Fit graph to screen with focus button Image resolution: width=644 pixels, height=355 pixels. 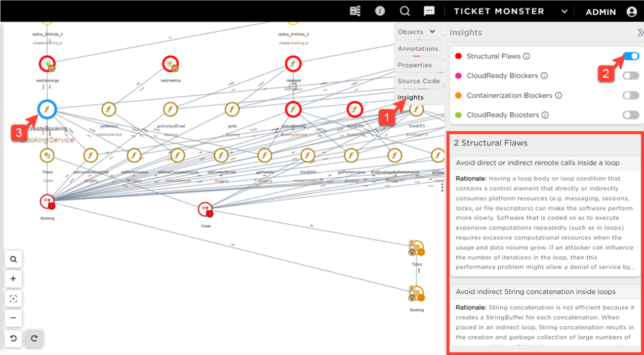pyautogui.click(x=14, y=299)
